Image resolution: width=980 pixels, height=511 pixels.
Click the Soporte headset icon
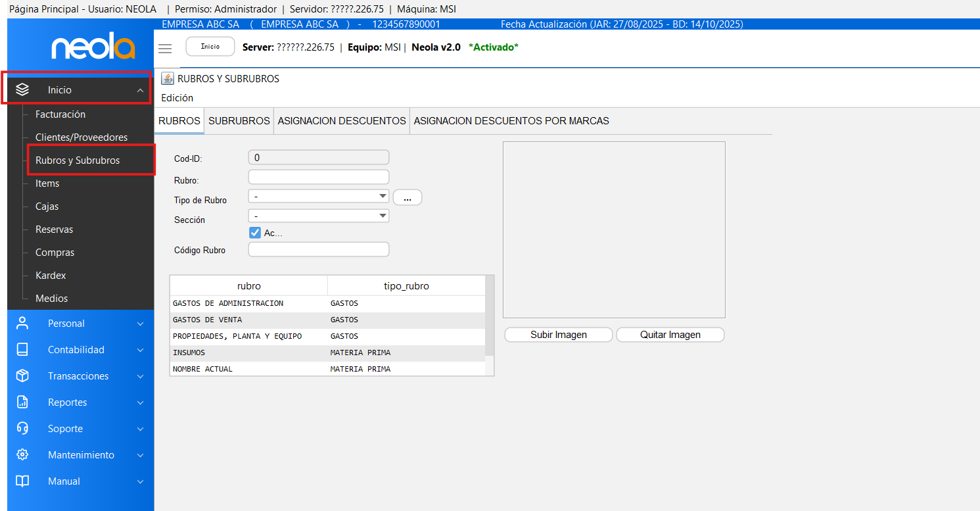[22, 428]
